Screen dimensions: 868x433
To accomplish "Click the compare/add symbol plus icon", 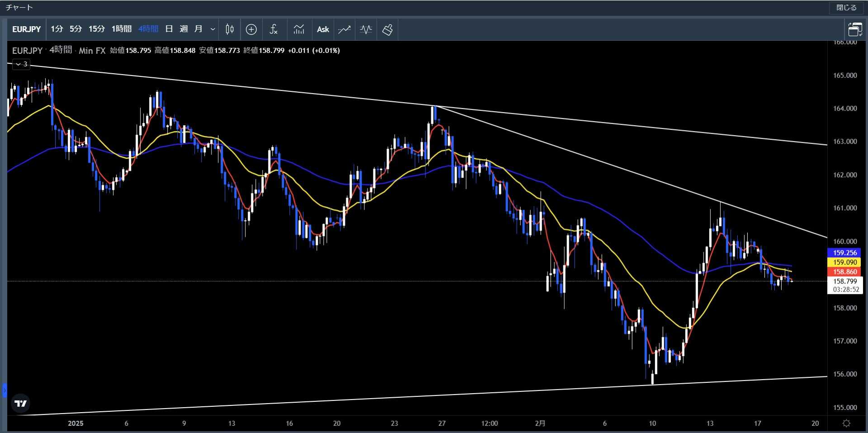I will pos(251,29).
